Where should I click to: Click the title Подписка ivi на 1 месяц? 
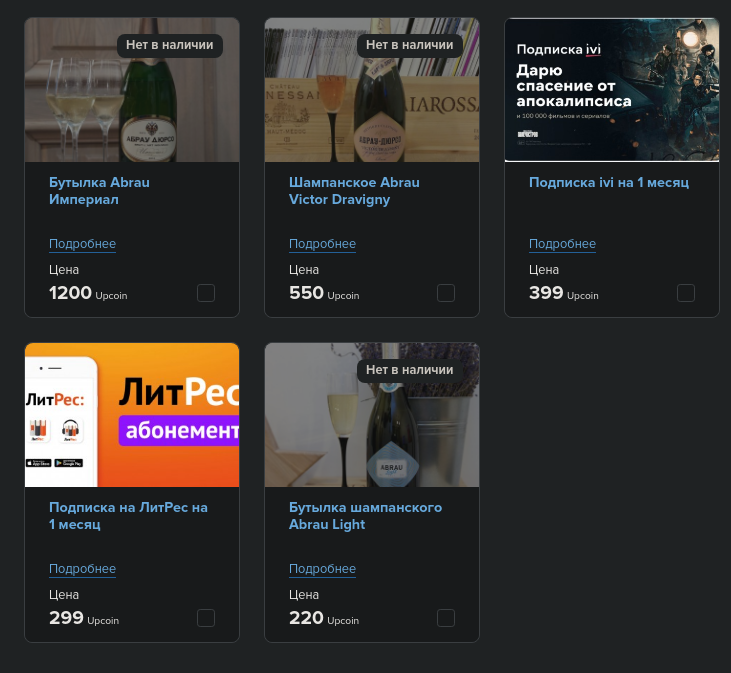pyautogui.click(x=609, y=182)
